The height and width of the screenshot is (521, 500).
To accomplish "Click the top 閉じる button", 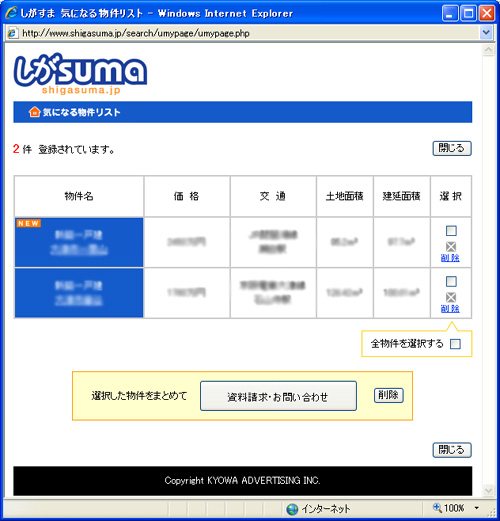I will point(452,148).
